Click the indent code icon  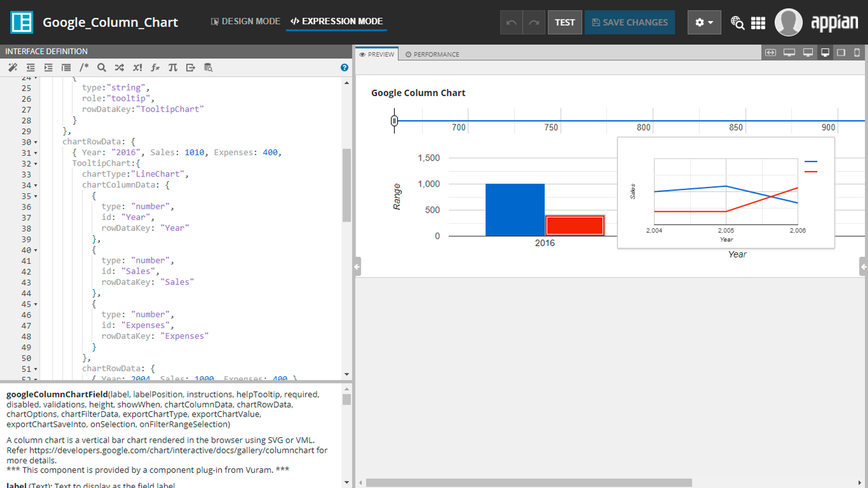pyautogui.click(x=49, y=68)
